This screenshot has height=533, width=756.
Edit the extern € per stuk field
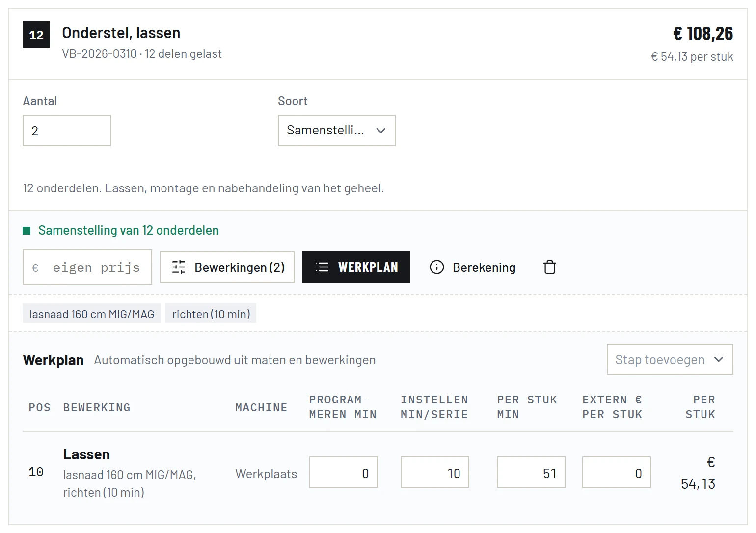[617, 472]
